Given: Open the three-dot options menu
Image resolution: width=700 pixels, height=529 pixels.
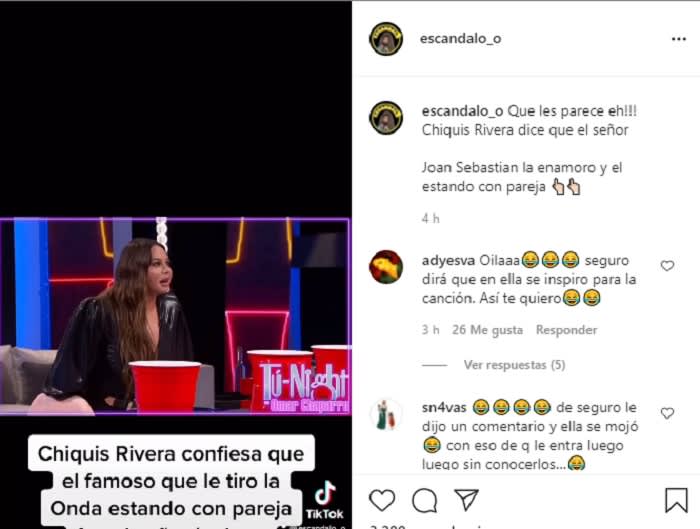Looking at the screenshot, I should (679, 39).
